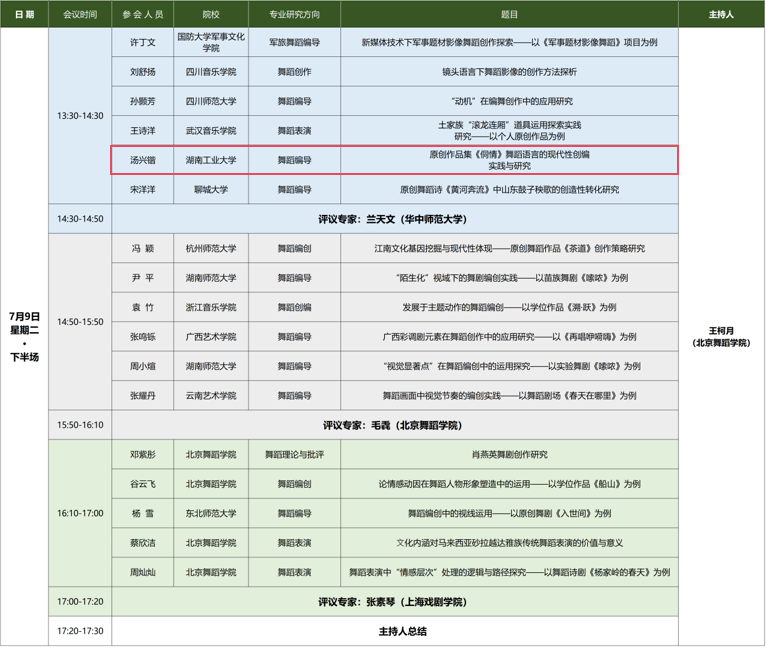Click the '舞蹈创作' research direction cell
766x649 pixels.
(295, 72)
